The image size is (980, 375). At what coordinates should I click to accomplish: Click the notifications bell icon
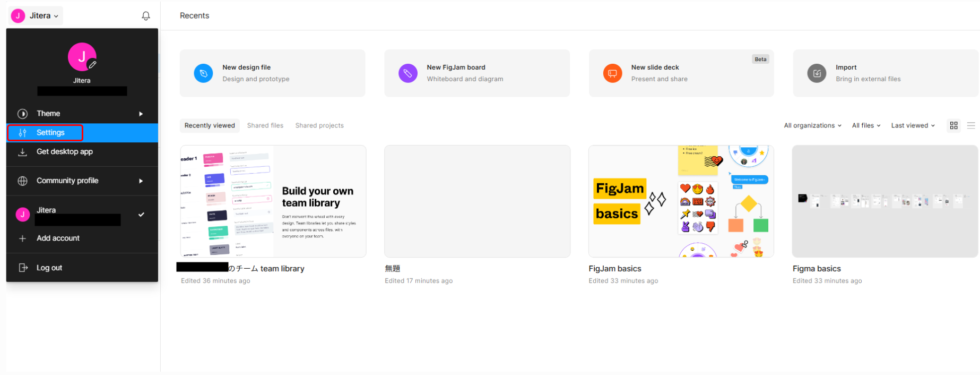click(x=146, y=16)
